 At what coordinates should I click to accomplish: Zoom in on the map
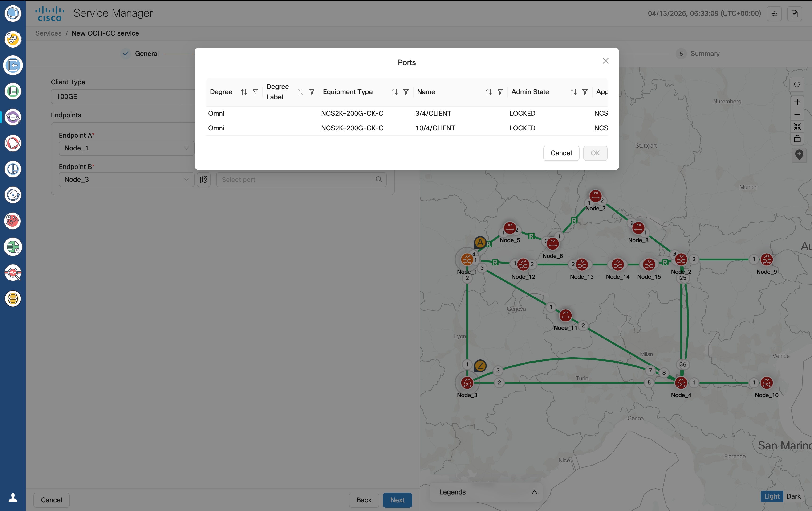797,102
